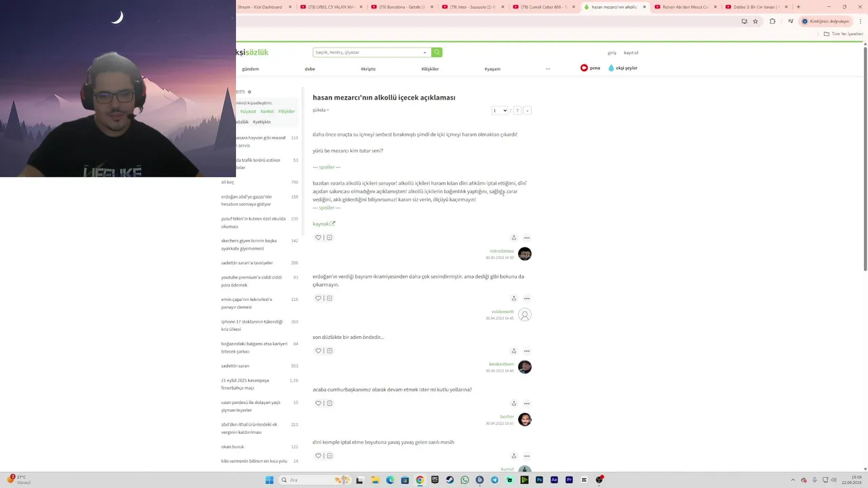
Task: Open the pena icon link
Action: pyautogui.click(x=590, y=68)
